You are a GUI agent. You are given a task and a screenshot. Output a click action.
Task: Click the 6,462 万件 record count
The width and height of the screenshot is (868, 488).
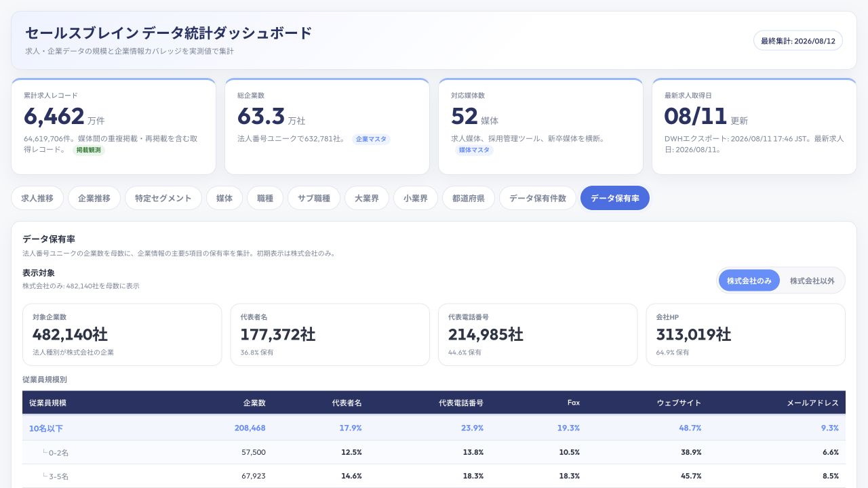coord(64,117)
